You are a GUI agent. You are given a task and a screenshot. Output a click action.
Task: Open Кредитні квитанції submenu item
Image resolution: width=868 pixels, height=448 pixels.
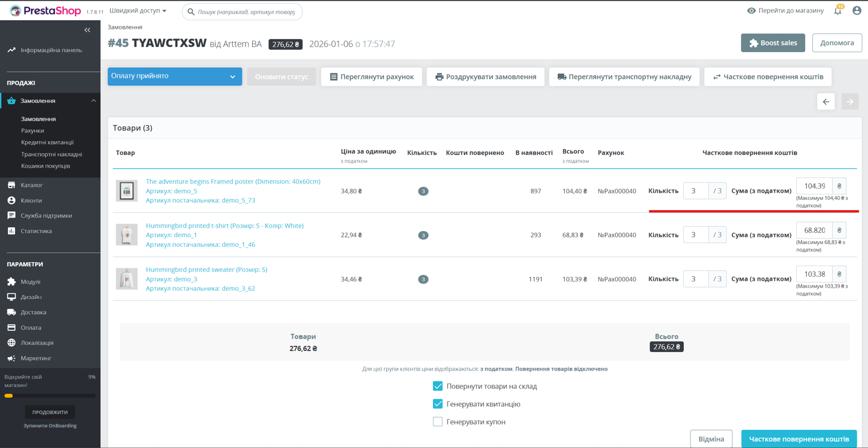[47, 142]
